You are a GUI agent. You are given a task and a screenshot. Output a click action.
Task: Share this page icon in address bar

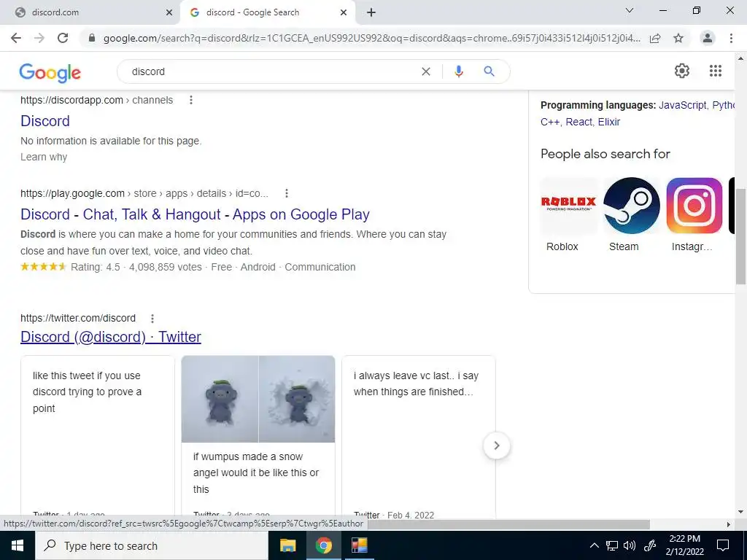[655, 38]
